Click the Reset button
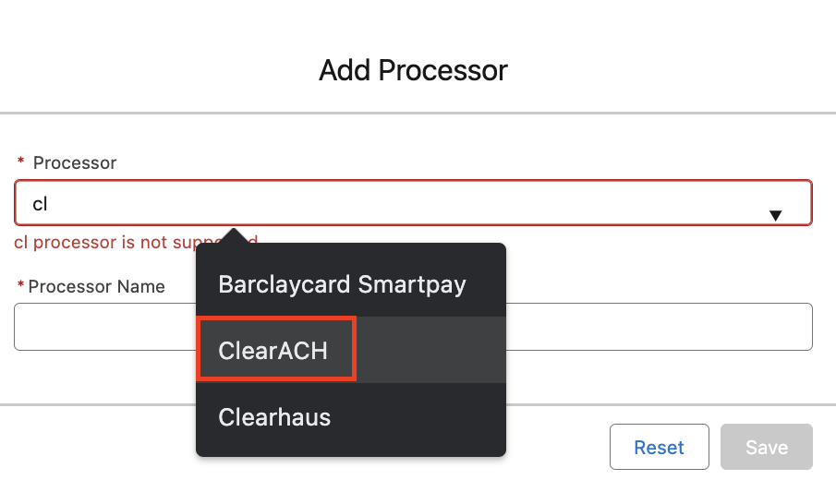This screenshot has height=504, width=836. click(x=659, y=448)
